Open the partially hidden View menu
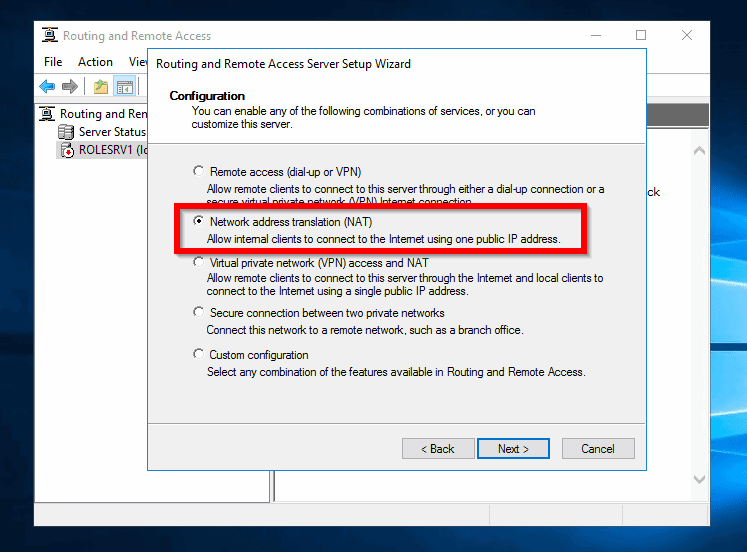The width and height of the screenshot is (747, 552). (138, 62)
